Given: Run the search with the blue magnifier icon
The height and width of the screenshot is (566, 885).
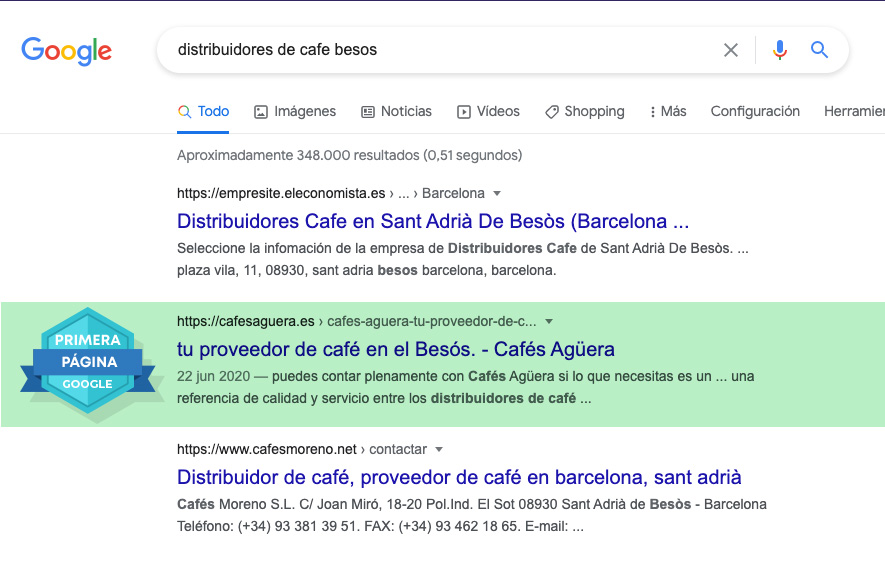Looking at the screenshot, I should click(x=820, y=50).
